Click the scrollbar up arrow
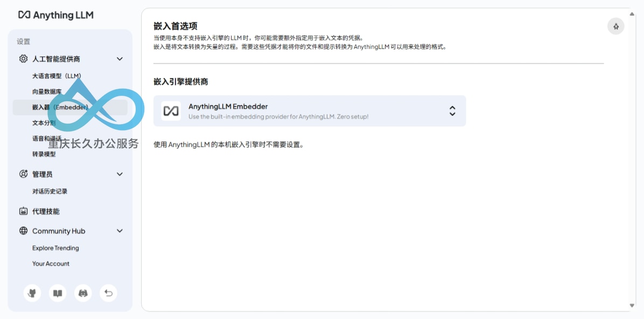The width and height of the screenshot is (644, 319). coord(632,14)
